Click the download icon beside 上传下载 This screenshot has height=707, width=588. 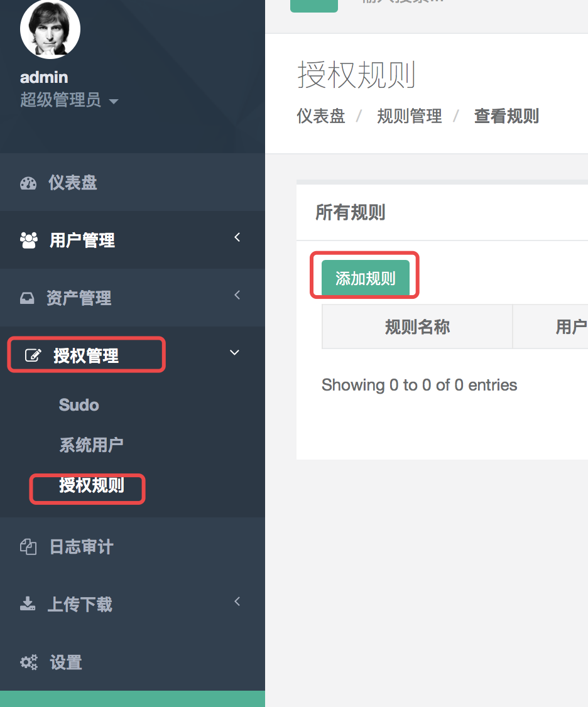(x=28, y=605)
